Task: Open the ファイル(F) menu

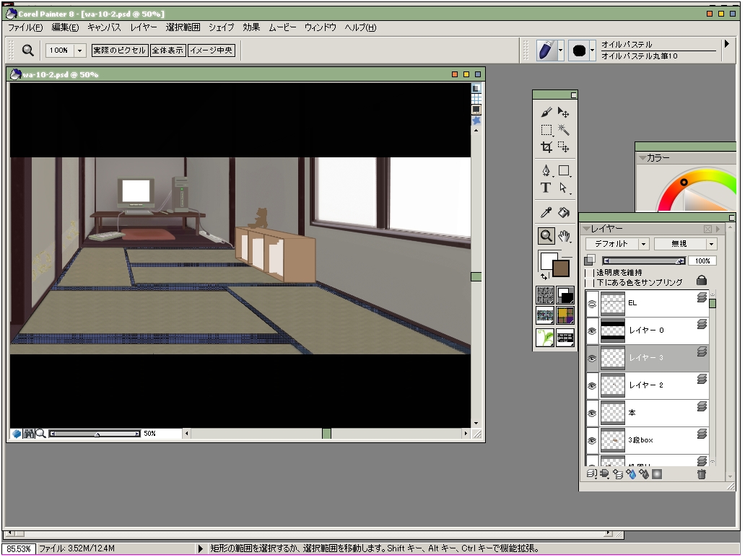Action: 25,27
